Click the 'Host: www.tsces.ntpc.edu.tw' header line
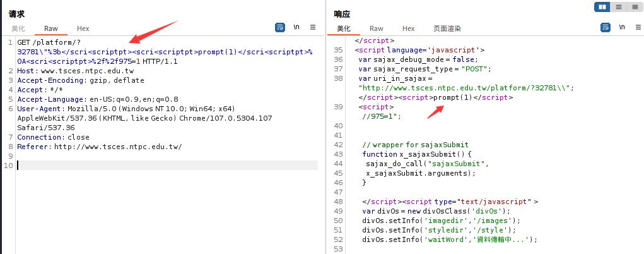 tap(76, 71)
